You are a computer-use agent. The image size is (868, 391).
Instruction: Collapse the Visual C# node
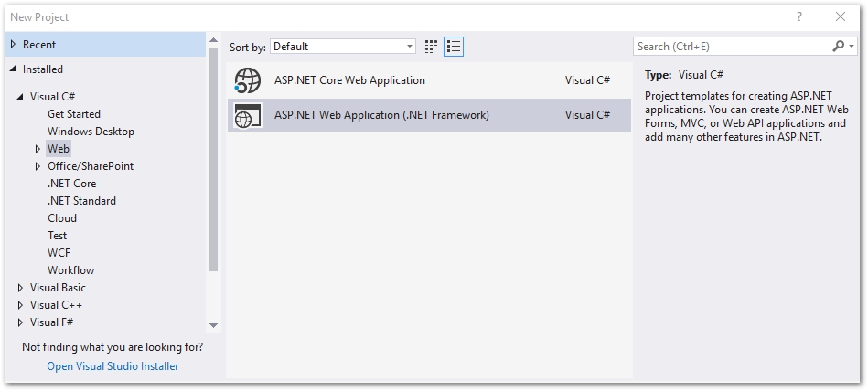click(x=21, y=97)
